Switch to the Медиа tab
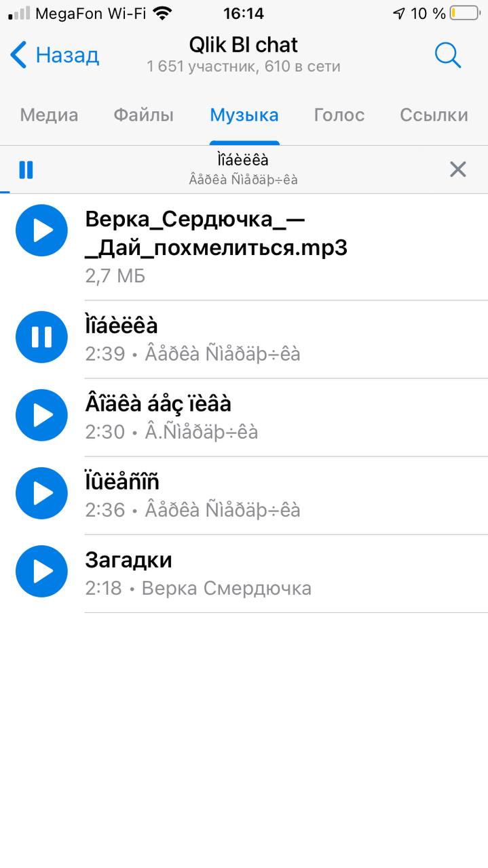This screenshot has width=488, height=868. [x=49, y=115]
